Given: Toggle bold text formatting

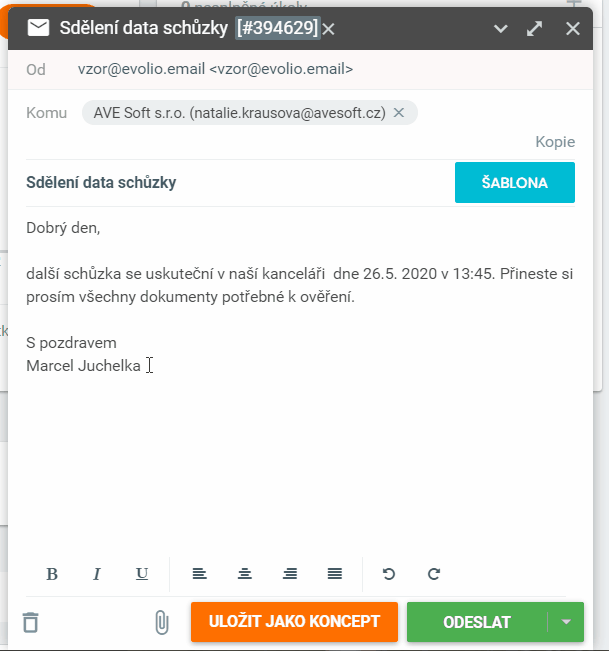Looking at the screenshot, I should [52, 574].
